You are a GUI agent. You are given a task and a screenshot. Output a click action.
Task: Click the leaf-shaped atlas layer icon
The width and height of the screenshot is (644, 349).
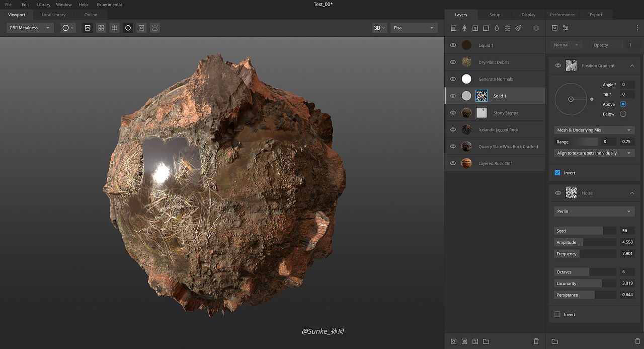pos(464,28)
